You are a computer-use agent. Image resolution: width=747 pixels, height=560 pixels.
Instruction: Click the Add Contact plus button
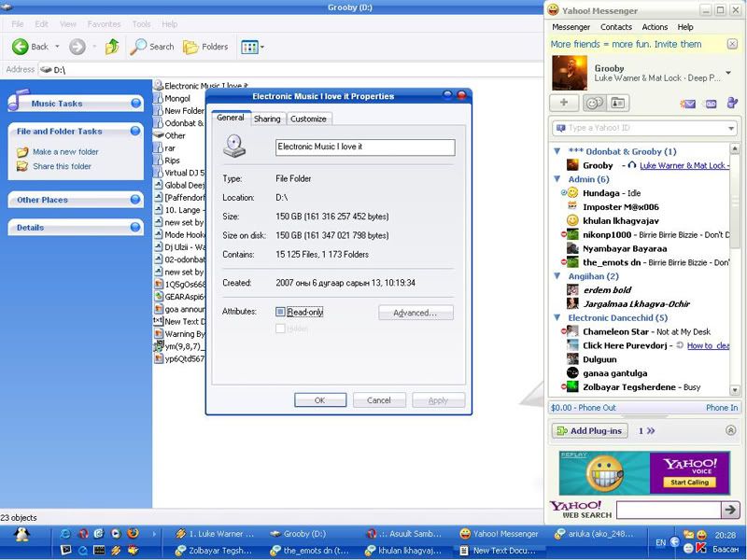tap(564, 103)
